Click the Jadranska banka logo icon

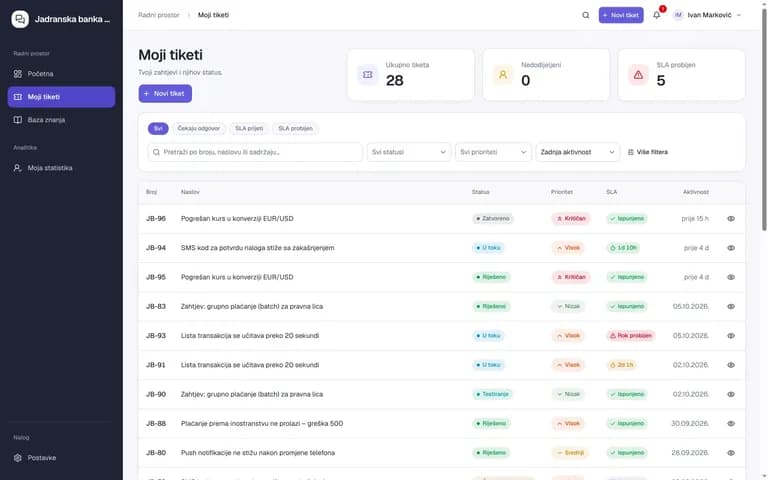pyautogui.click(x=20, y=19)
